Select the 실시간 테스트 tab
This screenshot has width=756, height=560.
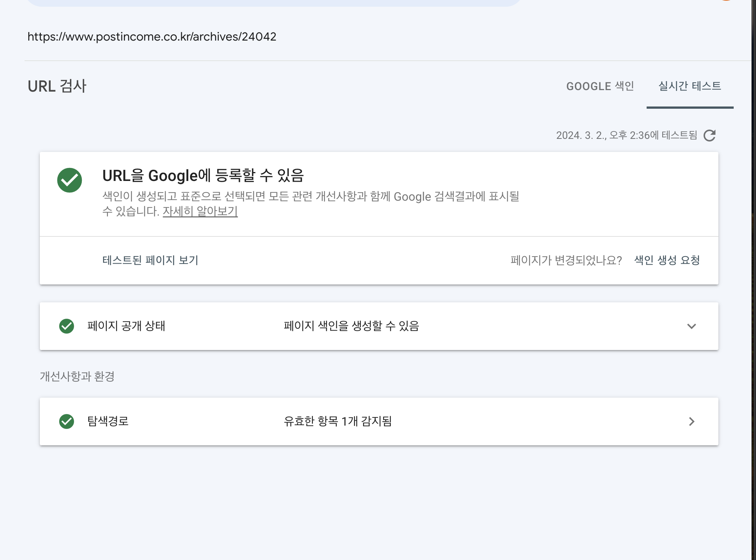[690, 86]
